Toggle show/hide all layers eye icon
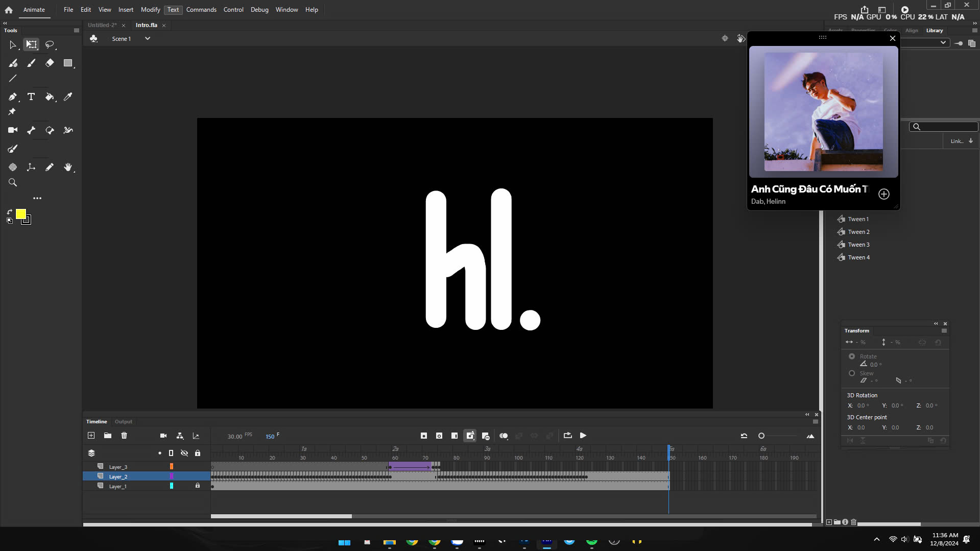980x551 pixels. [x=184, y=453]
